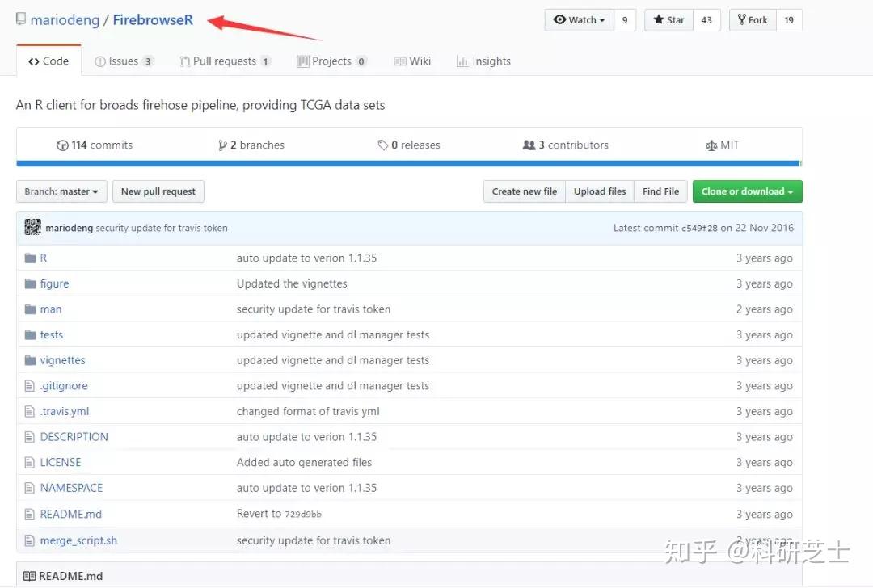This screenshot has height=588, width=873.
Task: Click the commits counter showing 114 commits
Action: tap(94, 145)
